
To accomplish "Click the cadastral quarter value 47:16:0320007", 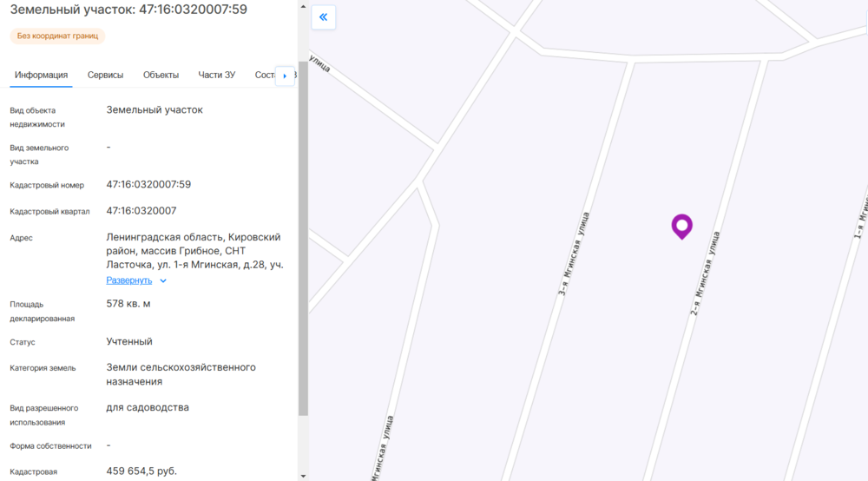I will click(x=141, y=211).
